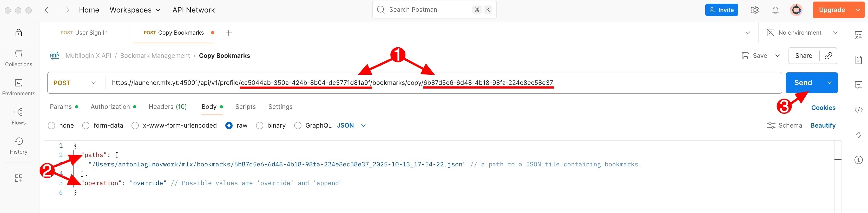Switch to the Headers (10) tab
The image size is (868, 213).
click(167, 107)
